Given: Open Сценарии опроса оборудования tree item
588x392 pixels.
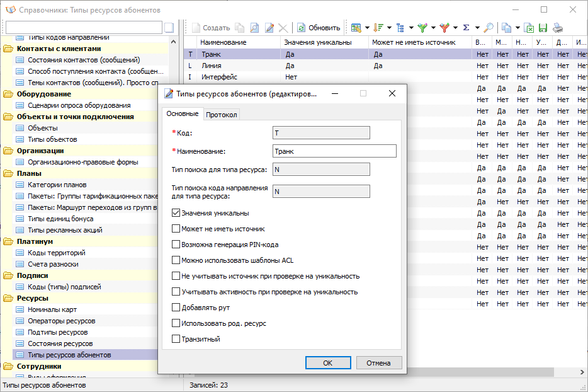Looking at the screenshot, I should tap(79, 105).
